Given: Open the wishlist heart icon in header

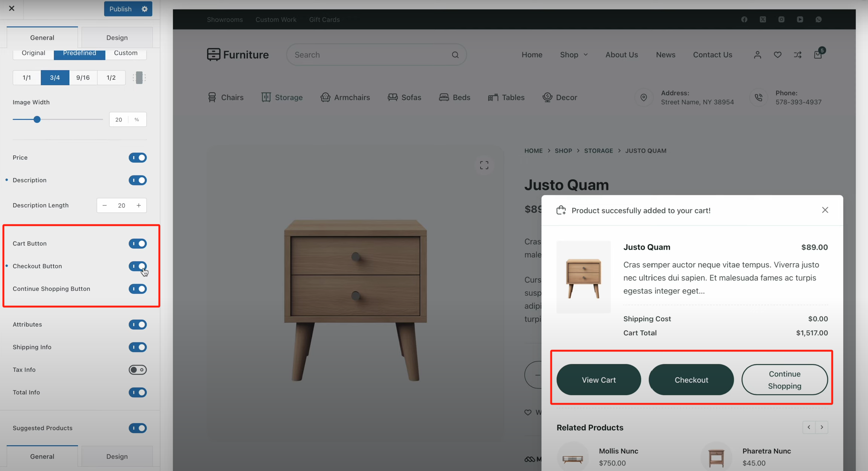Looking at the screenshot, I should [x=778, y=55].
